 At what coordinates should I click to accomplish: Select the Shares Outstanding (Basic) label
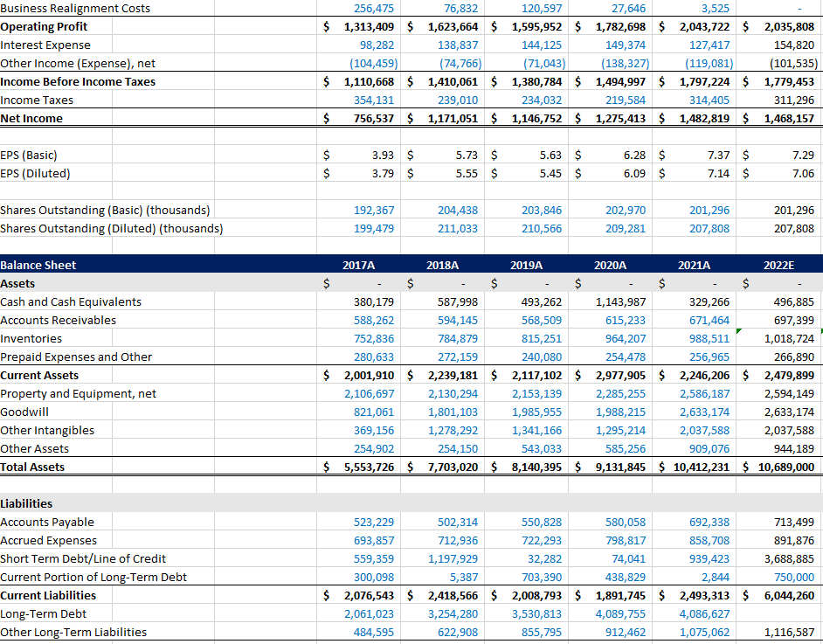(105, 210)
